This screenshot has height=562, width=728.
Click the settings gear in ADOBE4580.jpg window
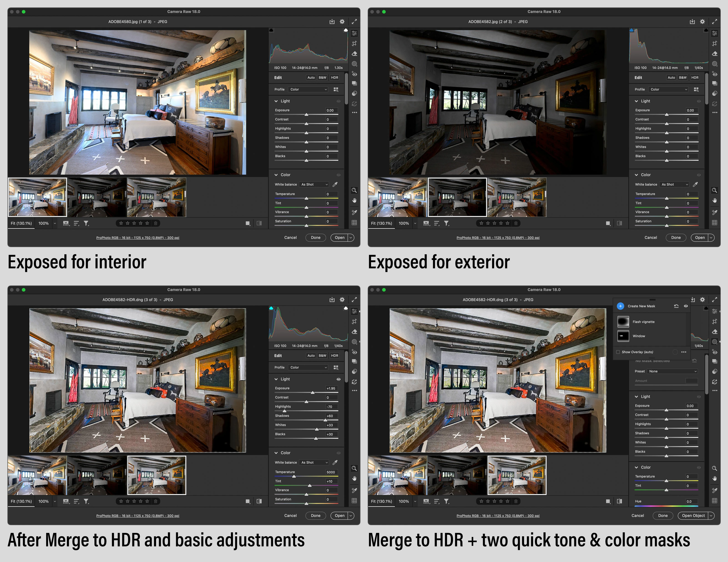[x=342, y=22]
